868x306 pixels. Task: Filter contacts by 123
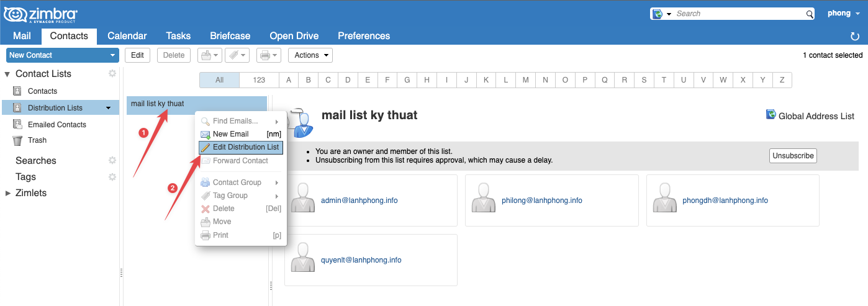tap(260, 80)
